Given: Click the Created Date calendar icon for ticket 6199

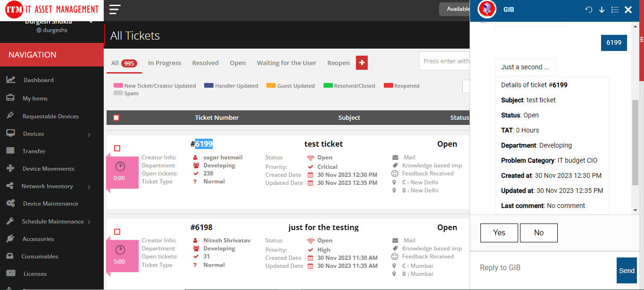Looking at the screenshot, I should [310, 175].
